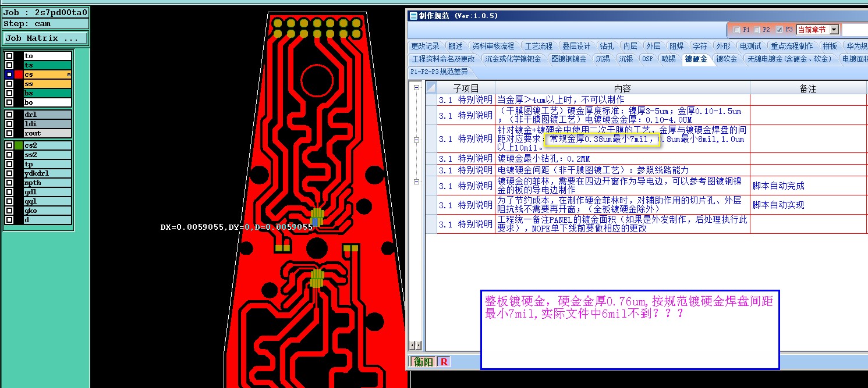Viewport: 868px width, 388px height.
Task: Click the green color swatch of layer cs2
Action: pyautogui.click(x=19, y=145)
